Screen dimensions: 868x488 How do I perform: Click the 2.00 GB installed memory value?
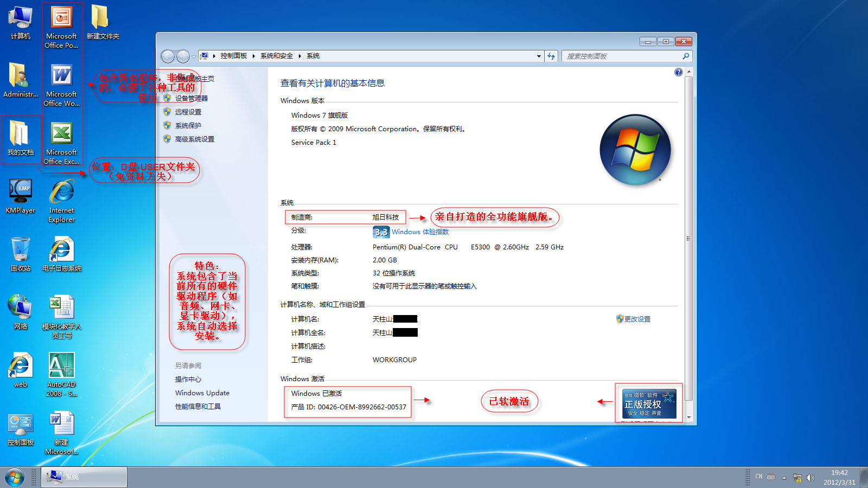[x=385, y=260]
